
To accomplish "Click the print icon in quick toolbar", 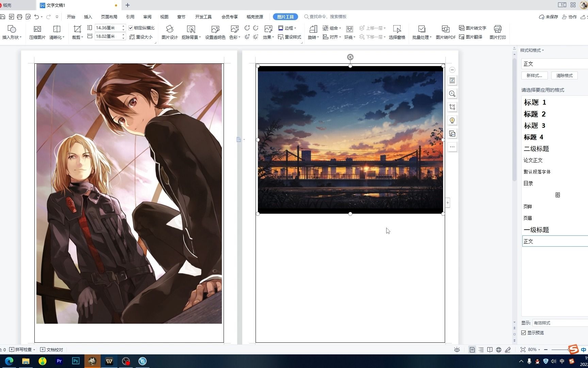I will [x=19, y=17].
